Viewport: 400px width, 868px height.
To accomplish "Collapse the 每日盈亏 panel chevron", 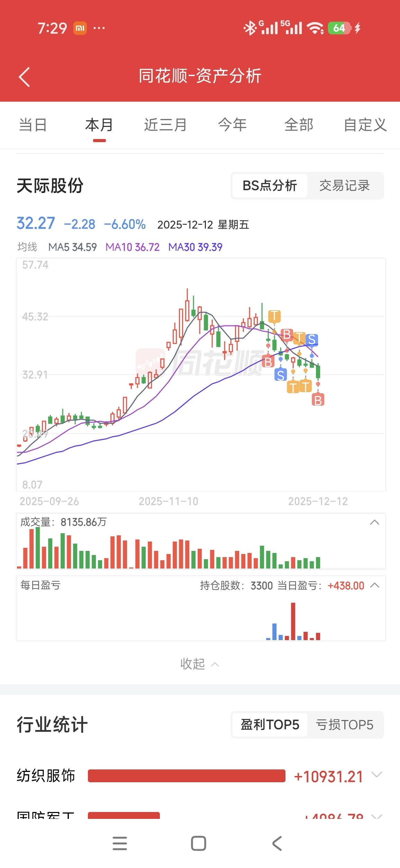I will [374, 585].
